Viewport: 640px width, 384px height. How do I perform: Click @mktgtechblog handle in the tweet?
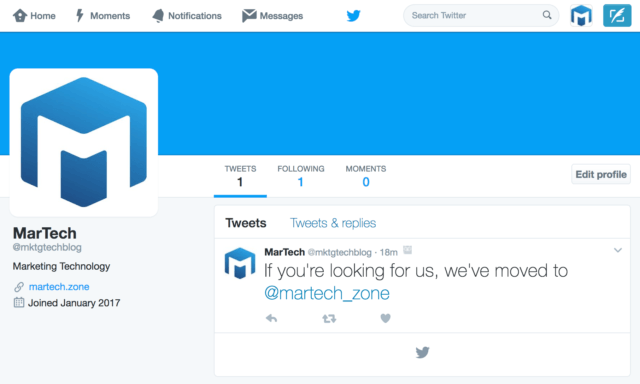coord(340,252)
